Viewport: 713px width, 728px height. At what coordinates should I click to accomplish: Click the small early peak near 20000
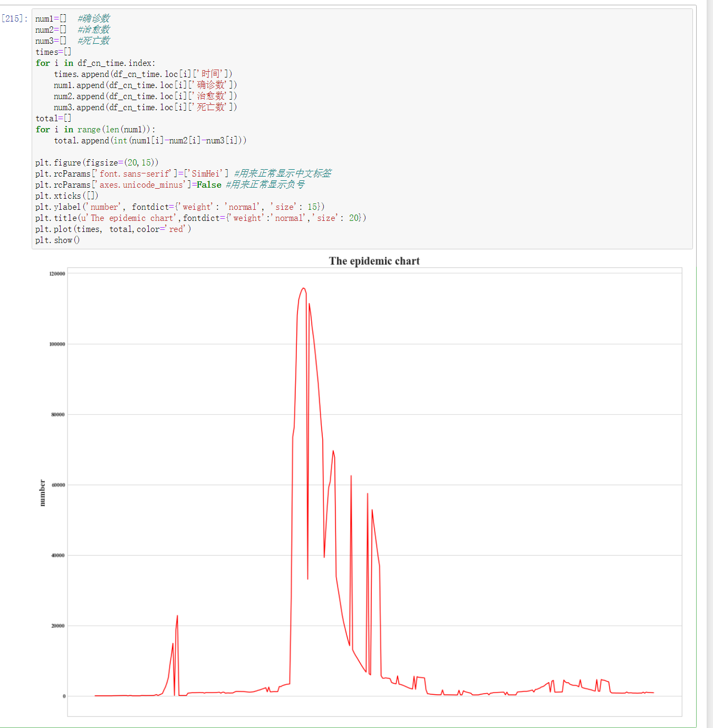point(177,616)
